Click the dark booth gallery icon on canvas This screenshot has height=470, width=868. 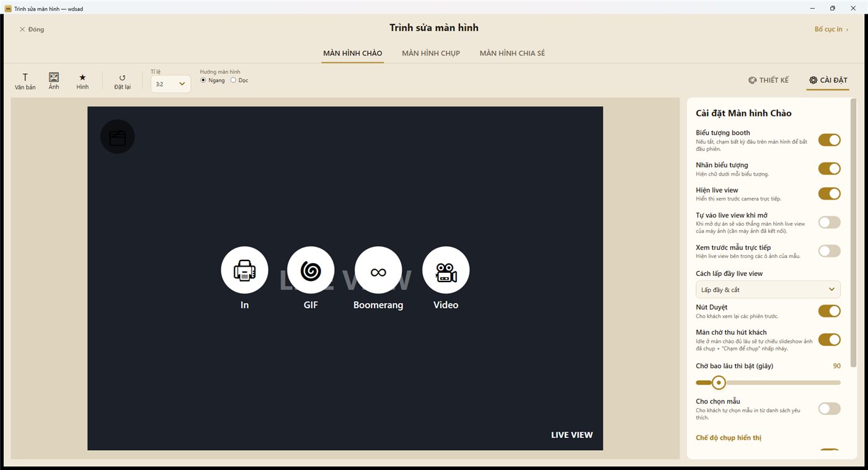(118, 137)
